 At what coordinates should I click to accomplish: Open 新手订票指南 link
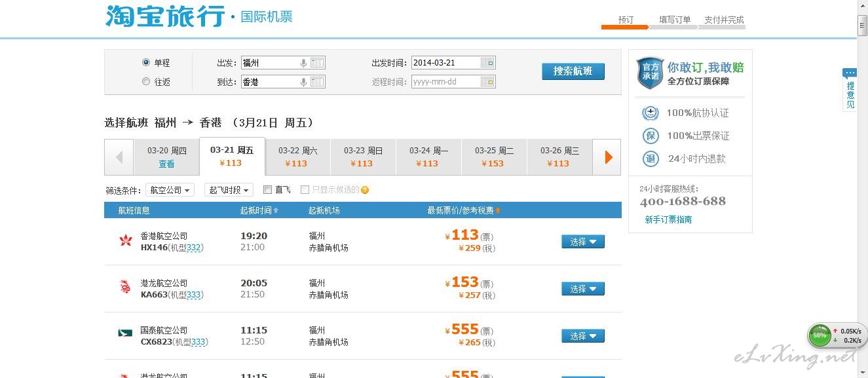[668, 219]
